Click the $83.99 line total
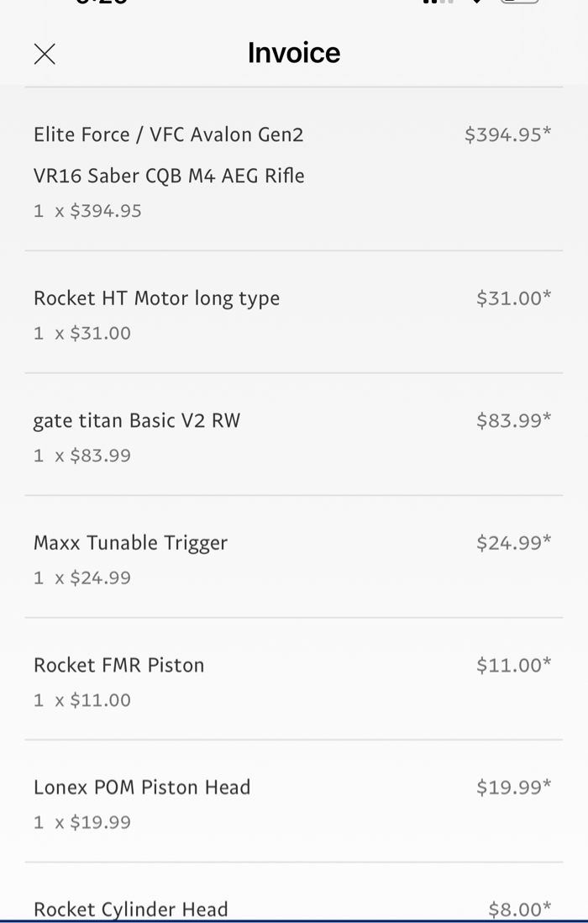The width and height of the screenshot is (588, 923). coord(513,420)
